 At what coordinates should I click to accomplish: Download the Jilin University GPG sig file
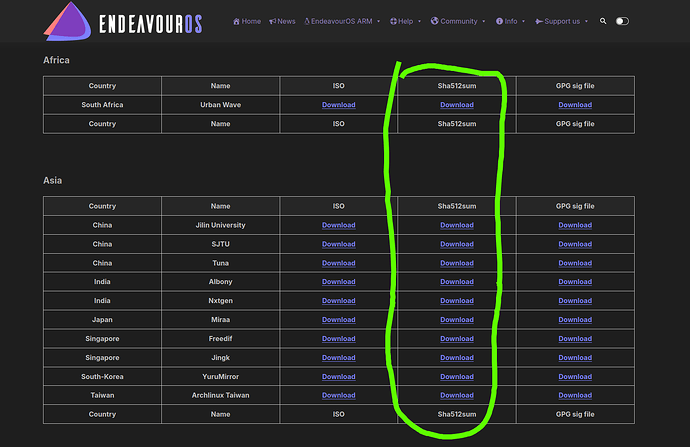(575, 225)
